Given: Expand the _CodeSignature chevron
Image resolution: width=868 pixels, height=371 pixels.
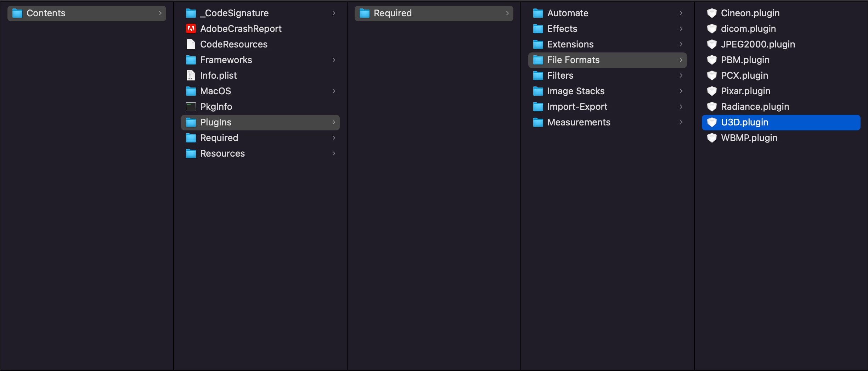Looking at the screenshot, I should (x=334, y=13).
